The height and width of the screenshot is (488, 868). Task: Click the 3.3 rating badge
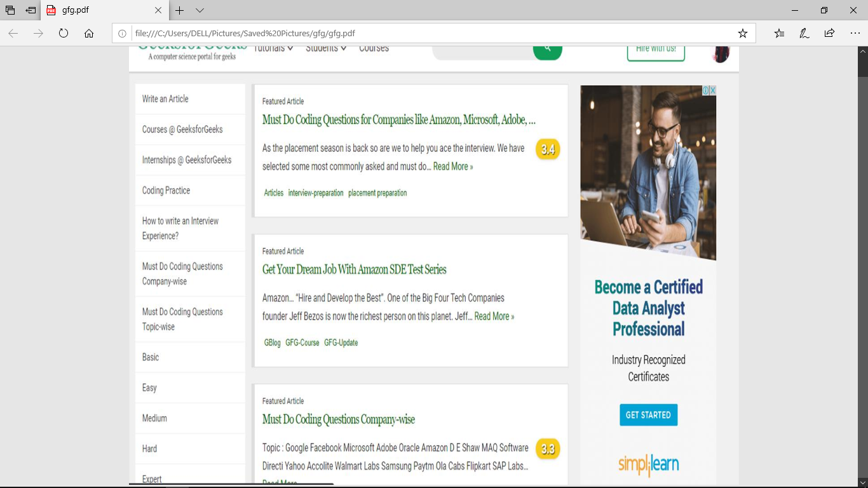(548, 449)
